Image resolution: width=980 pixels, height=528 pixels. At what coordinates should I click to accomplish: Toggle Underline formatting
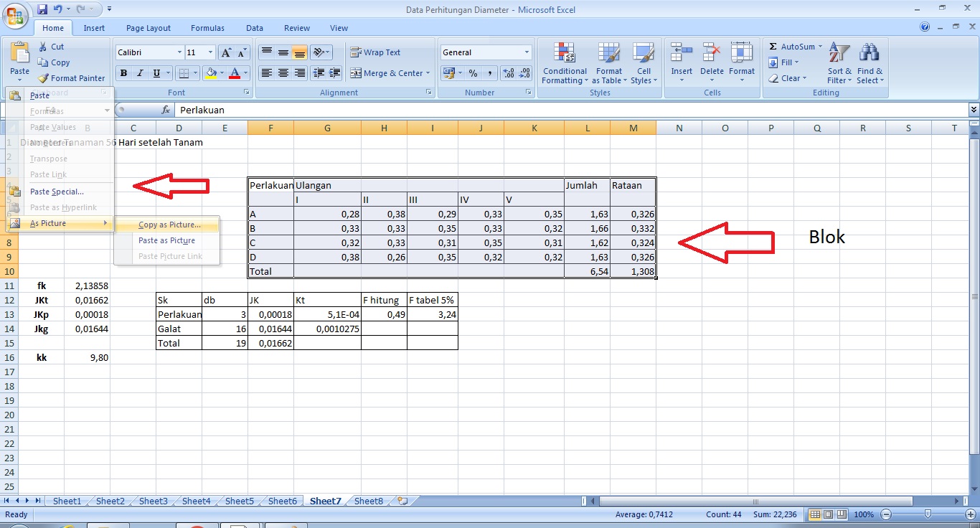(156, 73)
